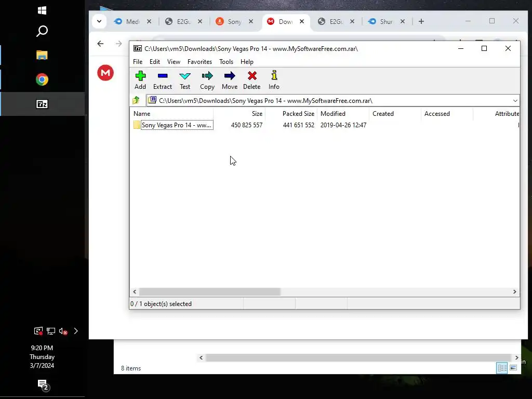Viewport: 532px width, 399px height.
Task: Click the objects selected status text
Action: click(x=161, y=304)
